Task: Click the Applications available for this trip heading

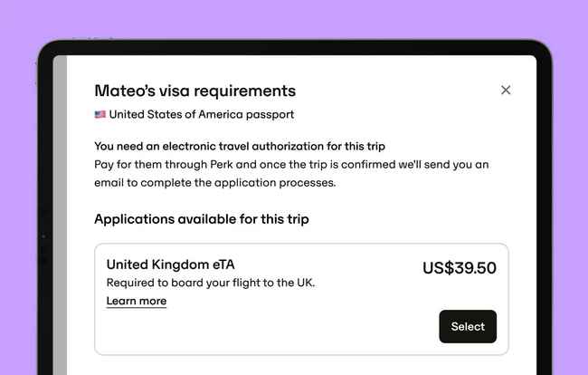Action: pos(202,219)
